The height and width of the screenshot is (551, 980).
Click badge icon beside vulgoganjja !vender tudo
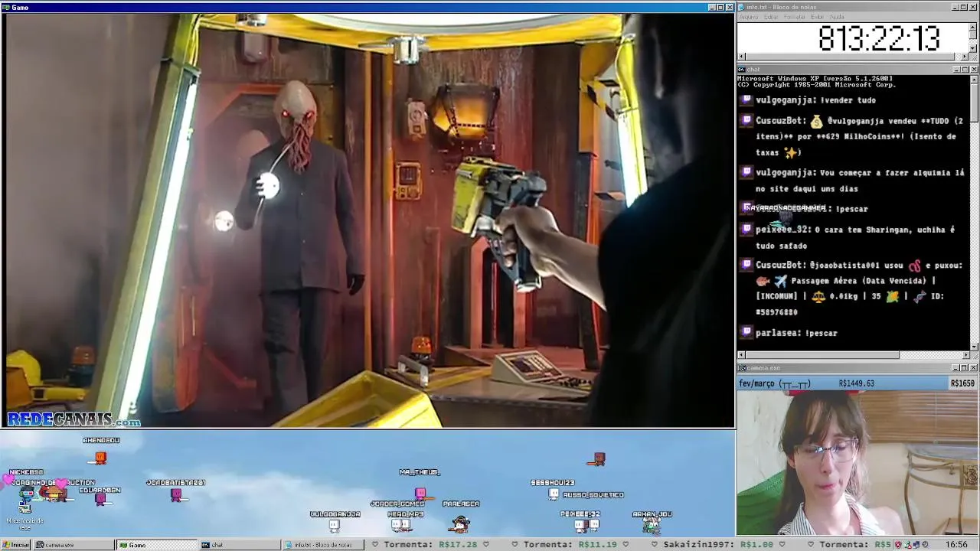(x=747, y=99)
